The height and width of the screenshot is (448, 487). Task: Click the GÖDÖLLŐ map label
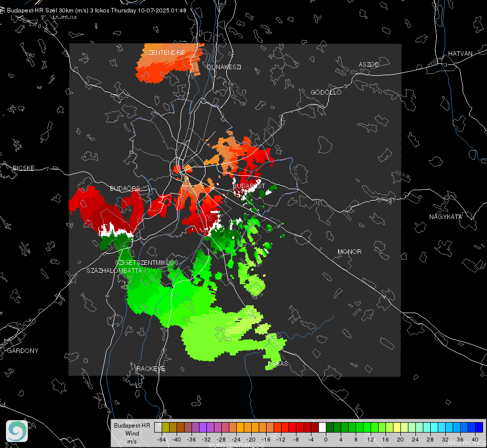326,92
